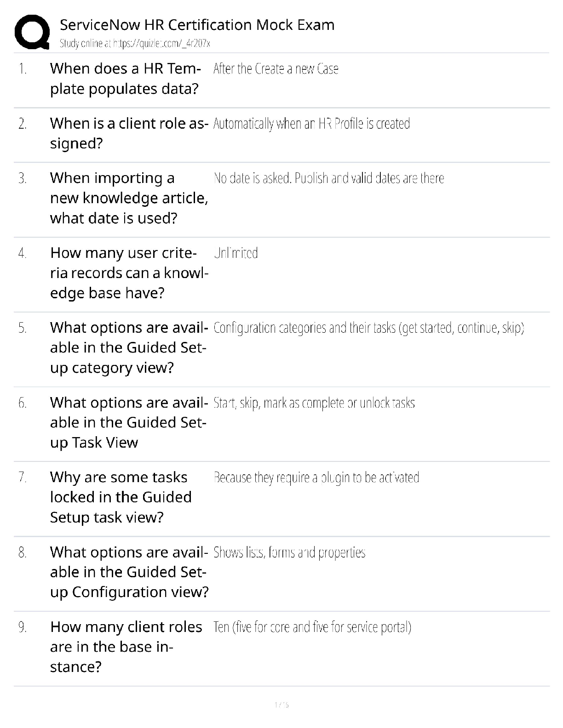
Task: Click the Quizlet Q logo icon
Action: tap(32, 32)
